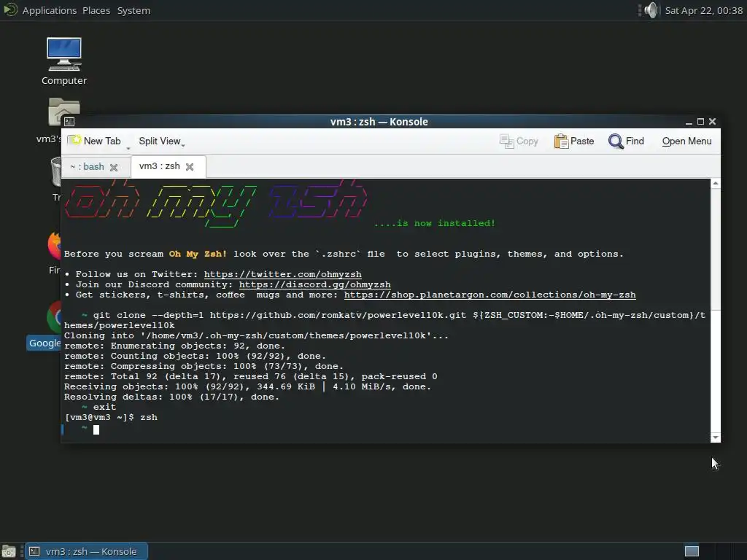
Task: Select the Google Chrome desktop icon
Action: coord(44,326)
